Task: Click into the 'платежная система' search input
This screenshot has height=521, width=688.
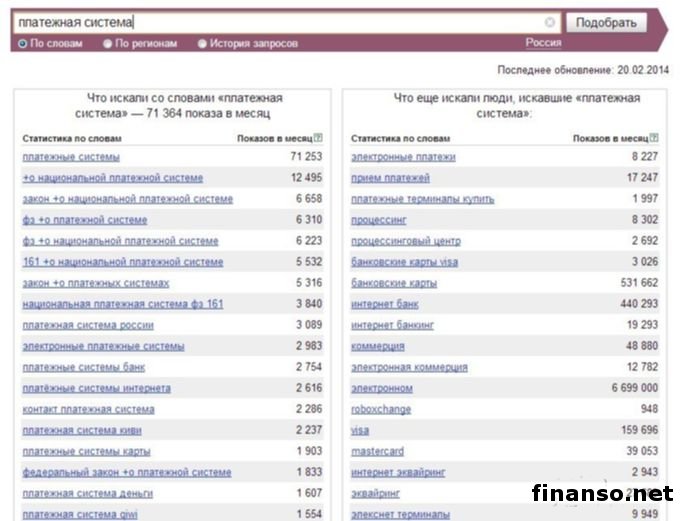Action: [x=280, y=22]
